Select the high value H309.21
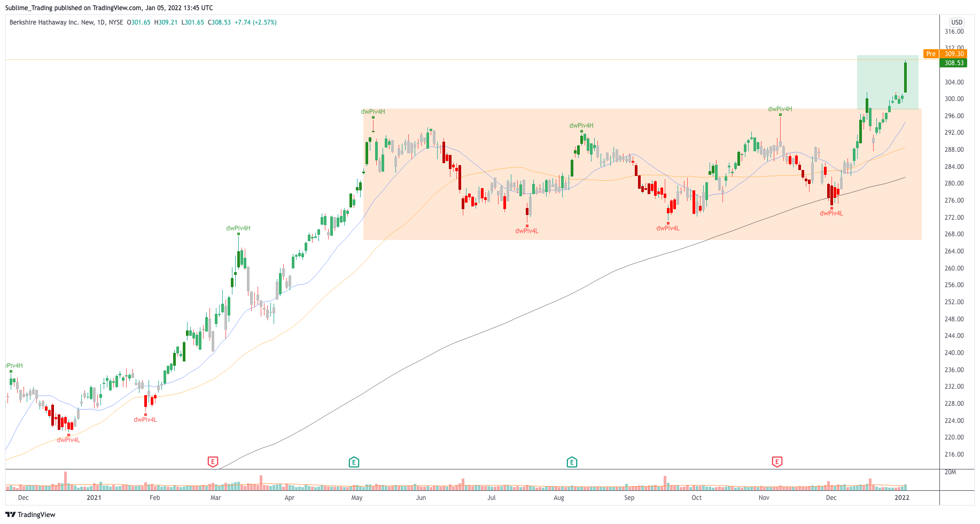This screenshot has height=524, width=980. click(x=166, y=22)
